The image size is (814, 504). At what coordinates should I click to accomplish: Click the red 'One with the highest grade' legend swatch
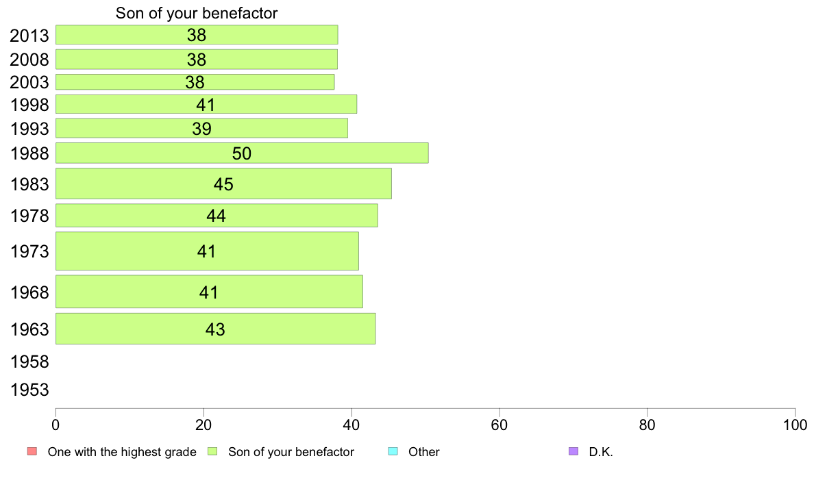click(x=32, y=451)
